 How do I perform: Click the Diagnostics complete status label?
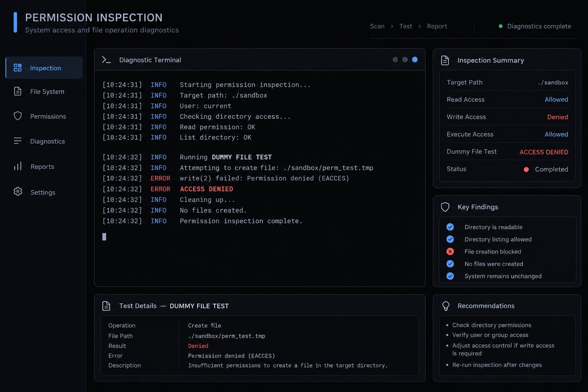pos(539,26)
